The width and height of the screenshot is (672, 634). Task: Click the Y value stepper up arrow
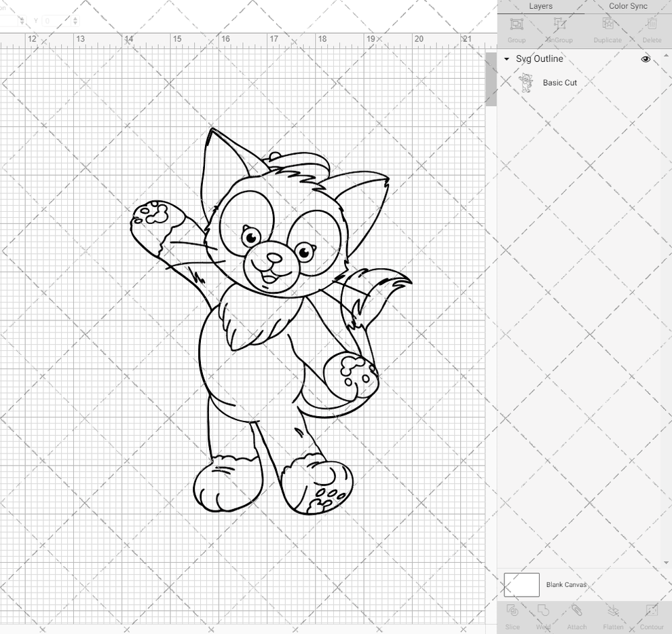tap(75, 18)
